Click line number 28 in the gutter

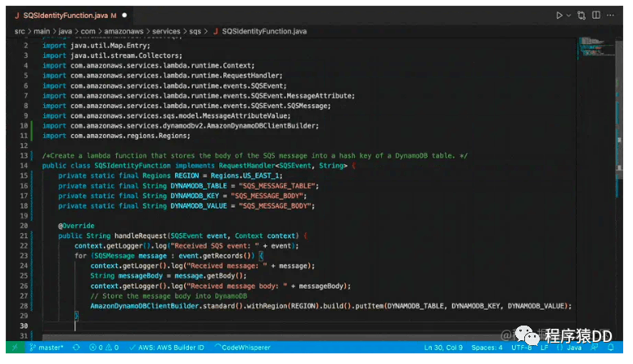click(x=24, y=306)
